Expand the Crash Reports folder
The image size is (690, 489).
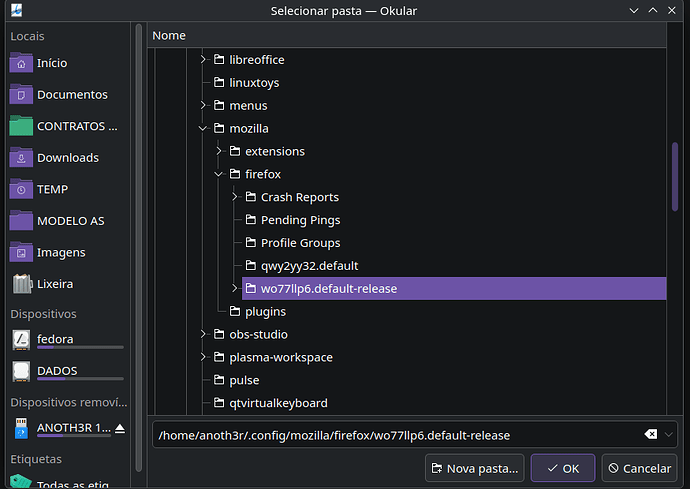(235, 196)
